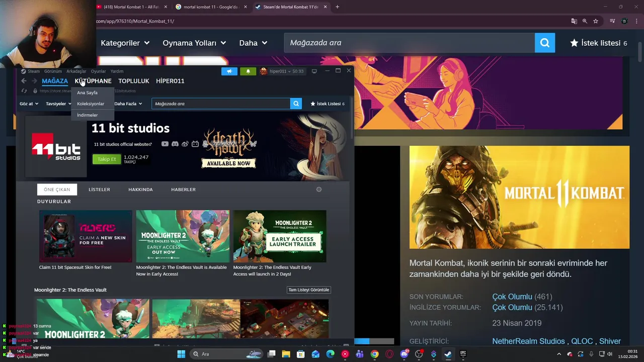Open Microsoft Edge from the taskbar
644x362 pixels.
pos(330,354)
